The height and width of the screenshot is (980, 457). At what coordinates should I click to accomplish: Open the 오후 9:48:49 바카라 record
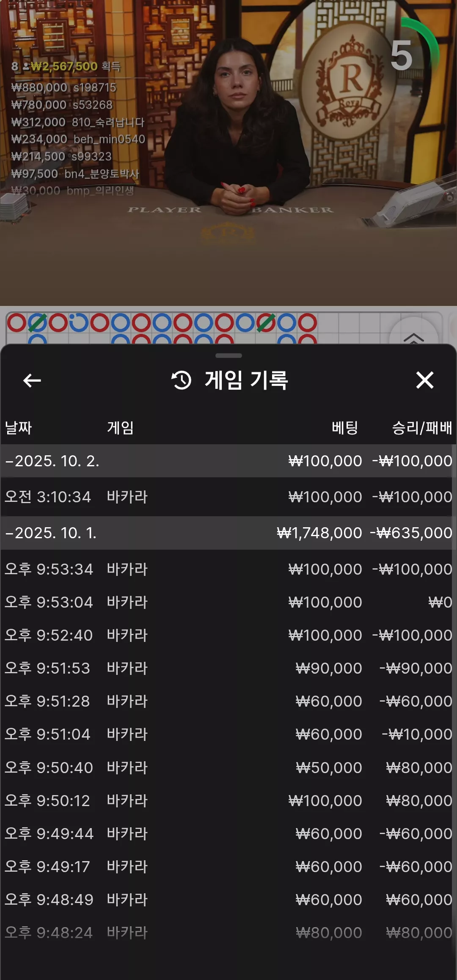click(226, 900)
